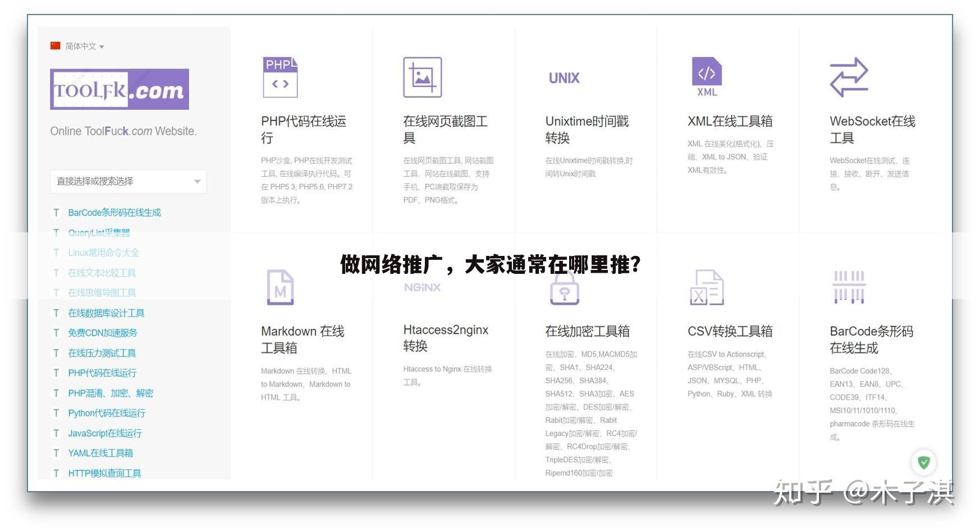The image size is (980, 532).
Task: Open the JavaScript在线运行 link
Action: (x=105, y=433)
